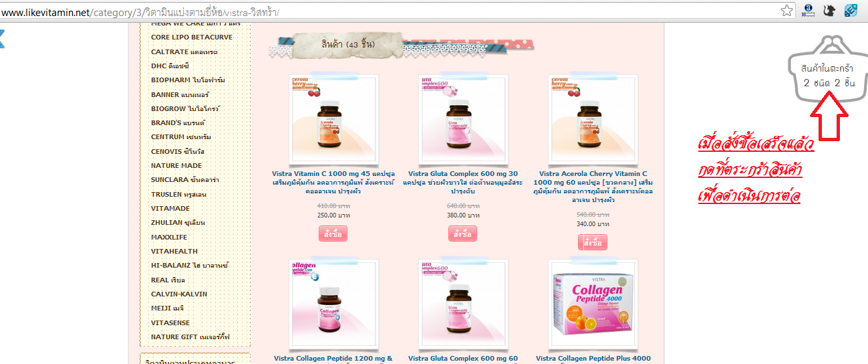Screen dimensions: 868x364
Task: Open CENTRUM brand category
Action: click(181, 136)
